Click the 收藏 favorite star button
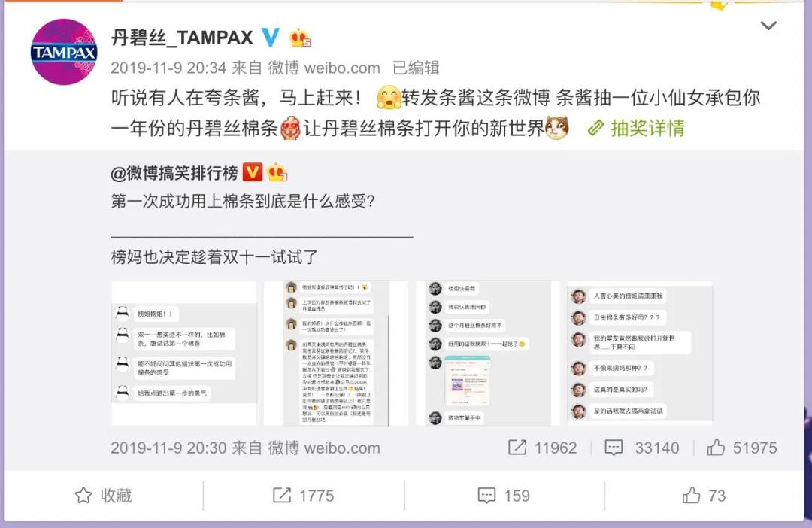Image resolution: width=812 pixels, height=528 pixels. (x=104, y=496)
